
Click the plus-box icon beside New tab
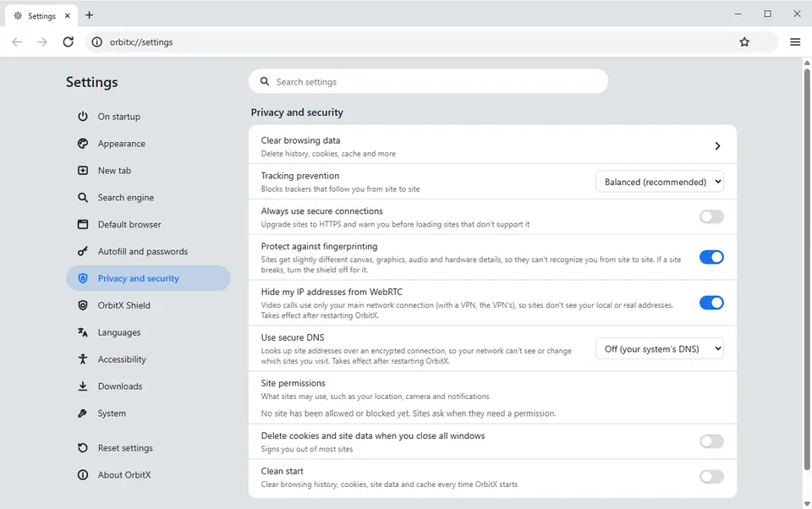pyautogui.click(x=83, y=170)
